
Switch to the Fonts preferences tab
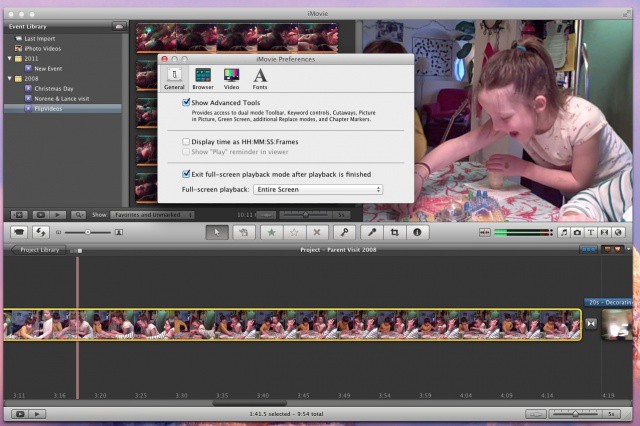[x=260, y=79]
